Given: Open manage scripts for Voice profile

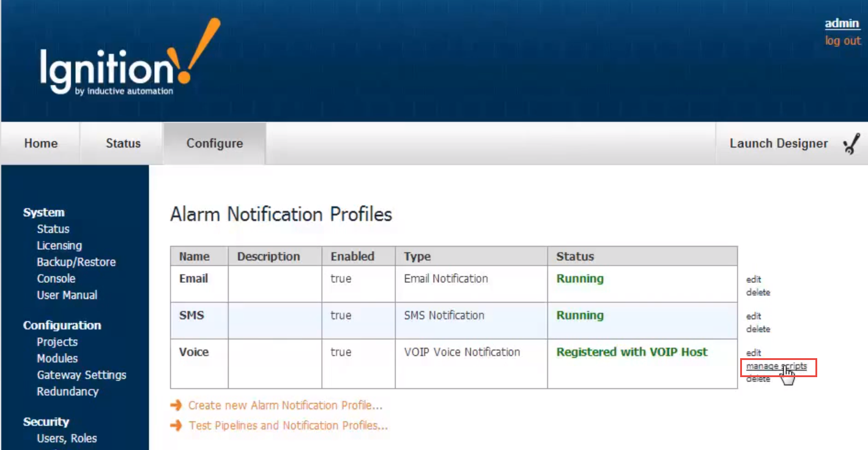Looking at the screenshot, I should (x=776, y=367).
